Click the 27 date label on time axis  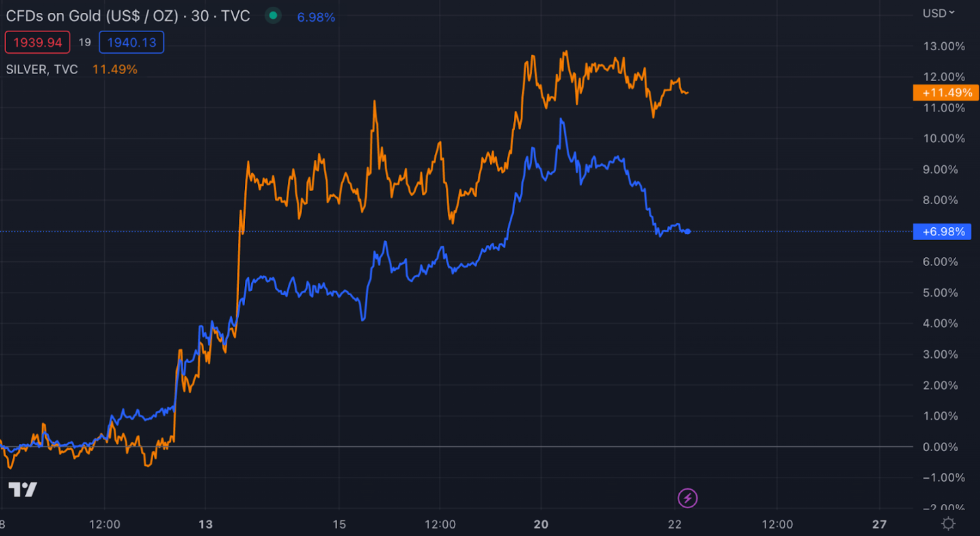tap(879, 524)
